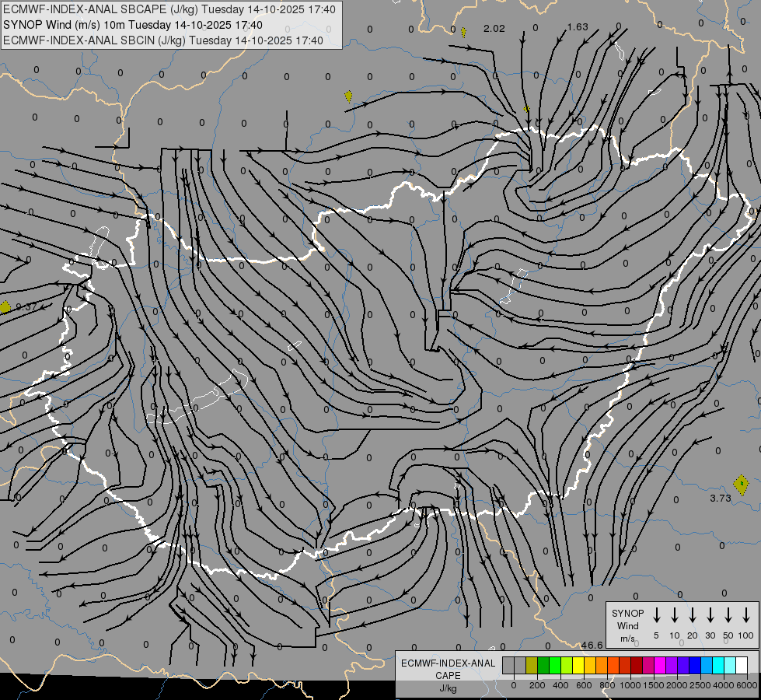
Task: Click the 600 tick label on CAPE scale
Action: click(x=584, y=685)
